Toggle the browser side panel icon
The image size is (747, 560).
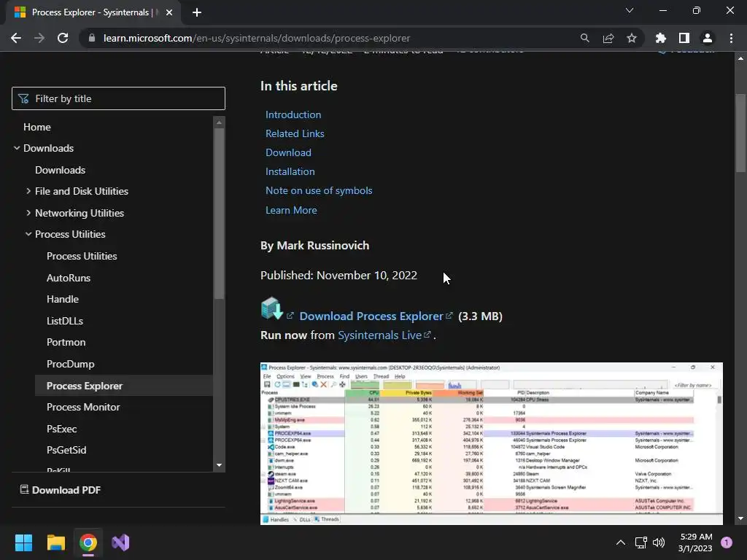684,38
